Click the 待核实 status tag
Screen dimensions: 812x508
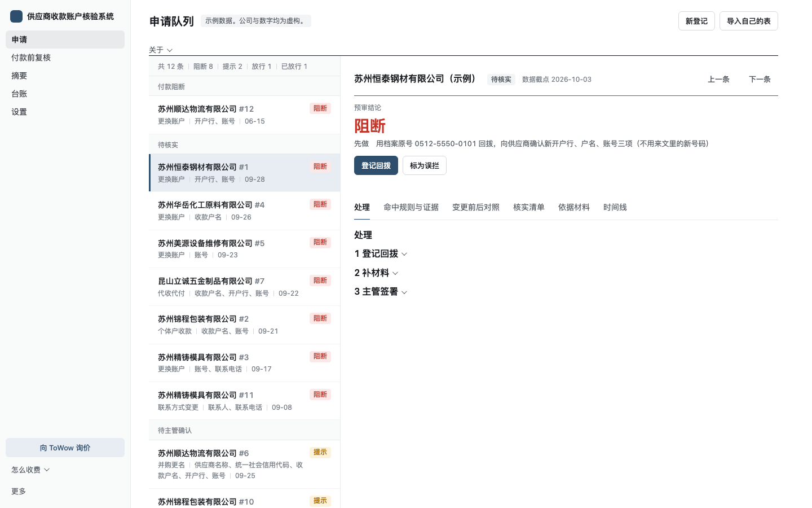point(501,80)
